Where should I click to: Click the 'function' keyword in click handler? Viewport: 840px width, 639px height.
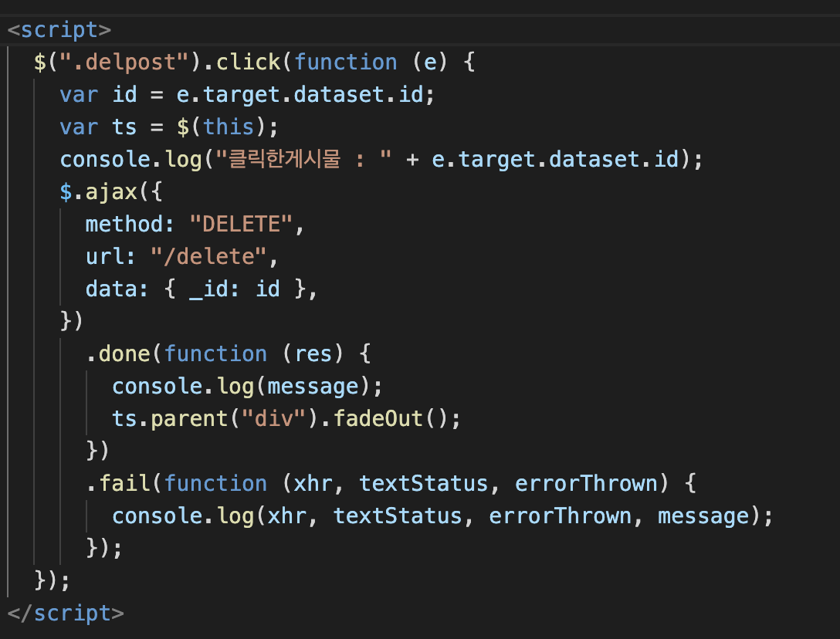(x=346, y=63)
